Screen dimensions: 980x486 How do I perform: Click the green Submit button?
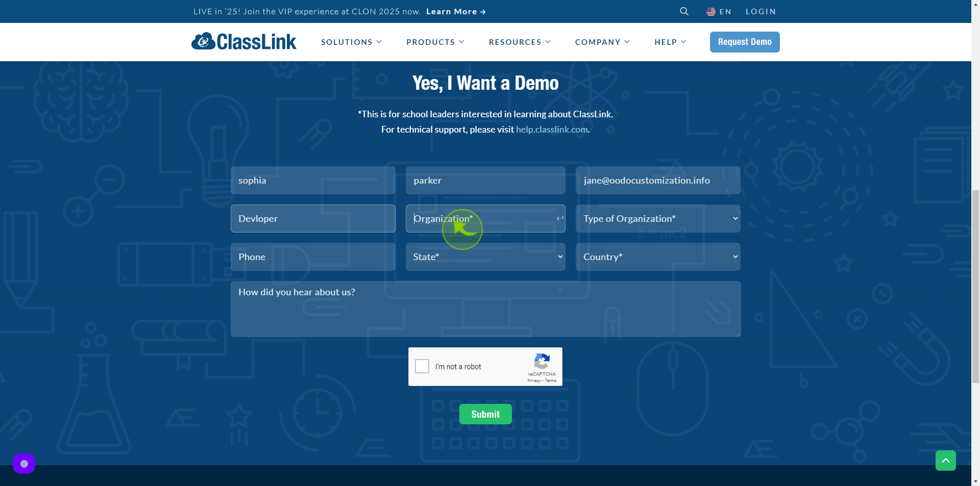pos(485,414)
